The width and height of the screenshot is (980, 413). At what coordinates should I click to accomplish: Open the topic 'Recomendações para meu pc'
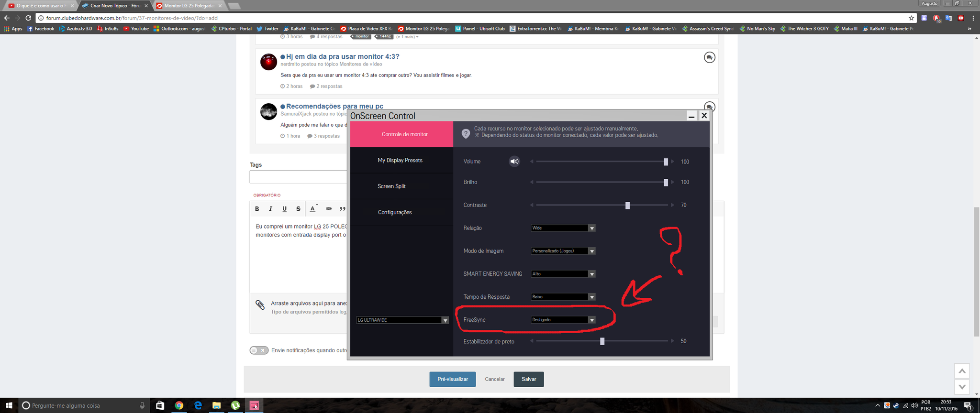tap(334, 106)
